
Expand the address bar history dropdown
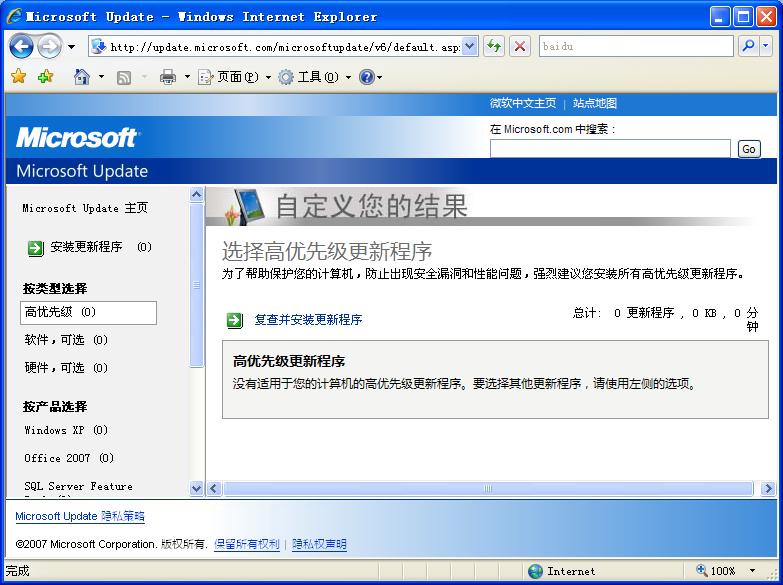point(469,47)
